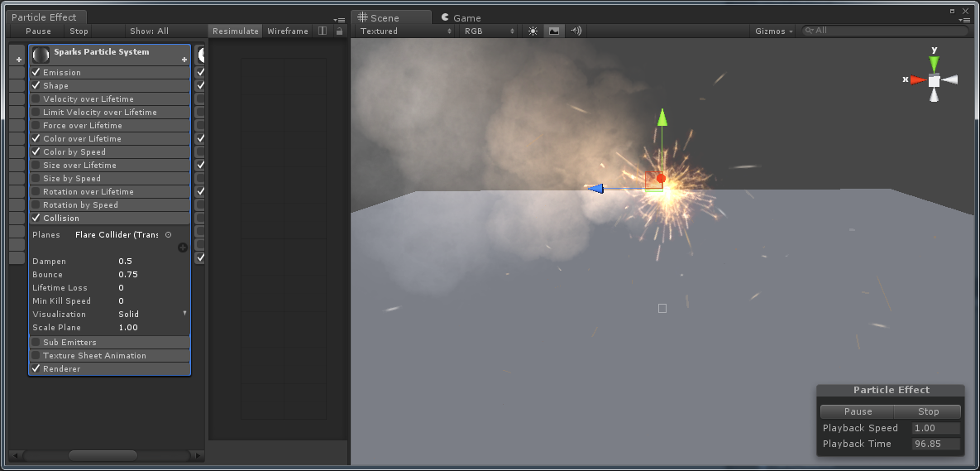The image size is (980, 471).
Task: Expand the Rotation by Speed module
Action: [x=109, y=204]
